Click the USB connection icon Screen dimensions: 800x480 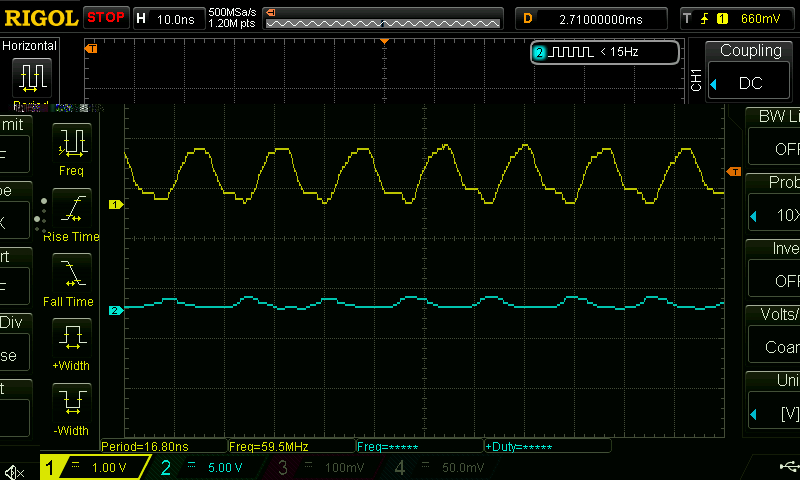790,466
